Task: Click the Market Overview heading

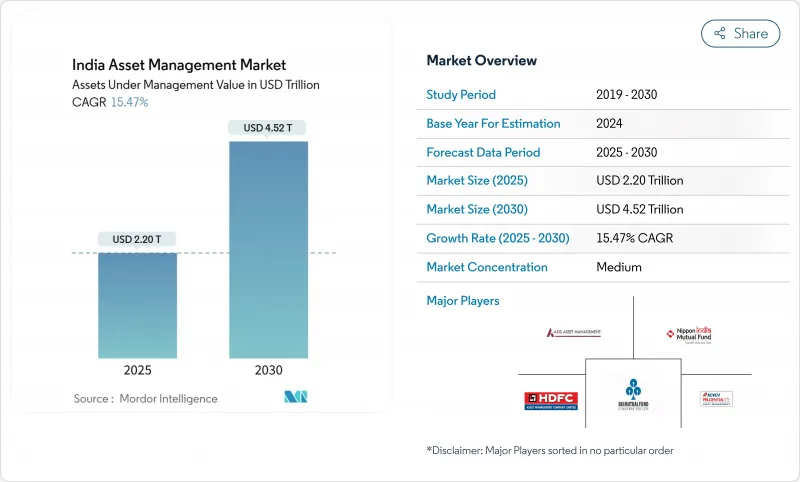Action: (x=481, y=60)
